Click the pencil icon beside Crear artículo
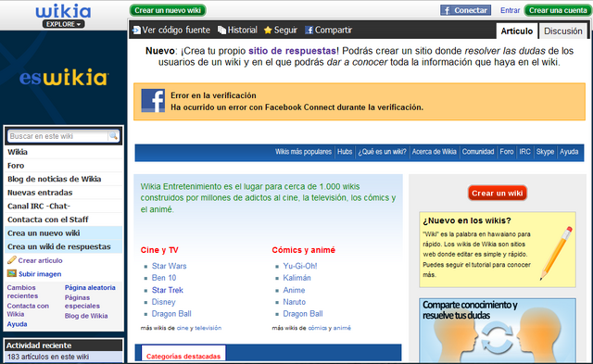The width and height of the screenshot is (593, 364). (12, 260)
